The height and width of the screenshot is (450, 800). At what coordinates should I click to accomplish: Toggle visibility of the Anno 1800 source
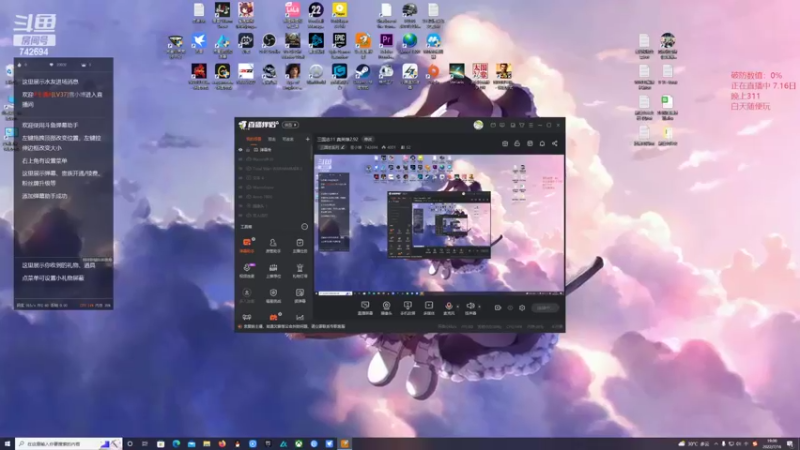point(240,196)
